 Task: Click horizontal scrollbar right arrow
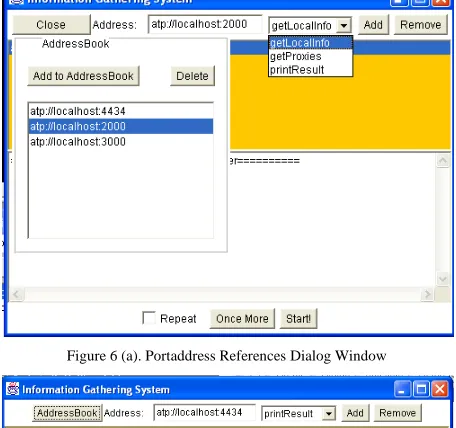click(x=427, y=294)
